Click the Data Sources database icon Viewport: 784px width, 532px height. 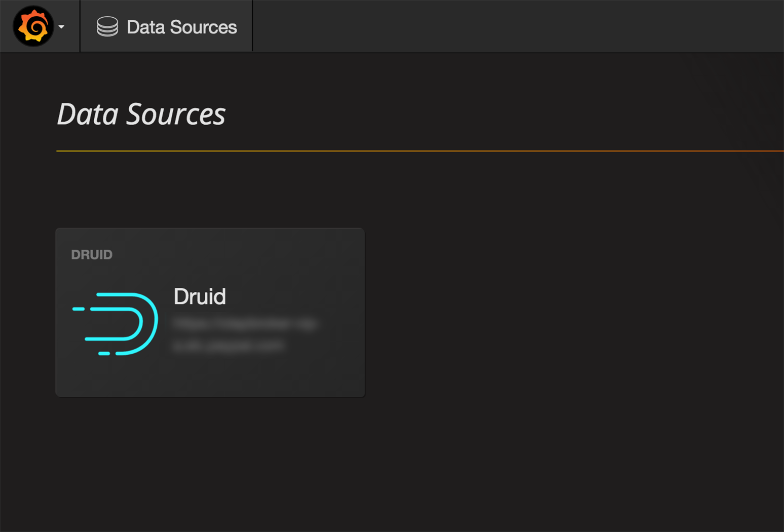pyautogui.click(x=107, y=27)
